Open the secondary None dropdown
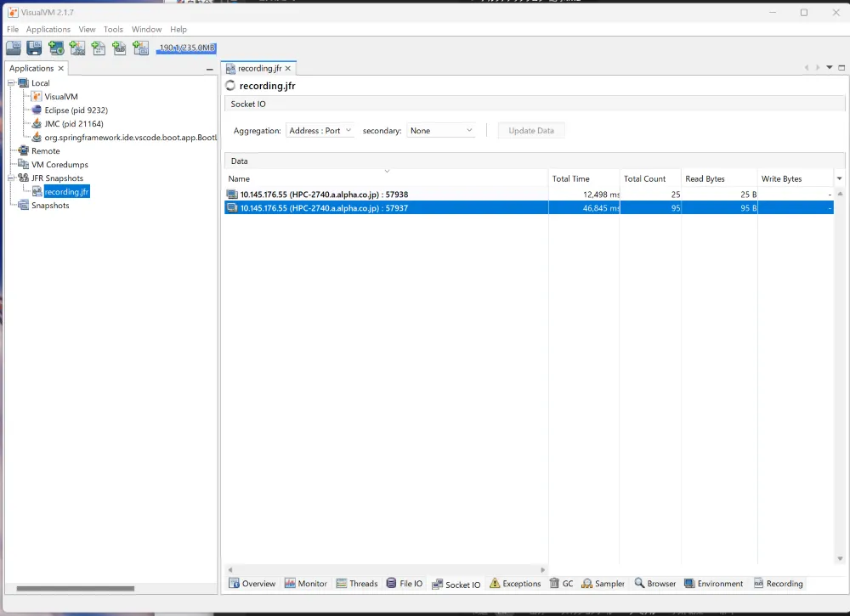The height and width of the screenshot is (616, 850). (x=441, y=131)
